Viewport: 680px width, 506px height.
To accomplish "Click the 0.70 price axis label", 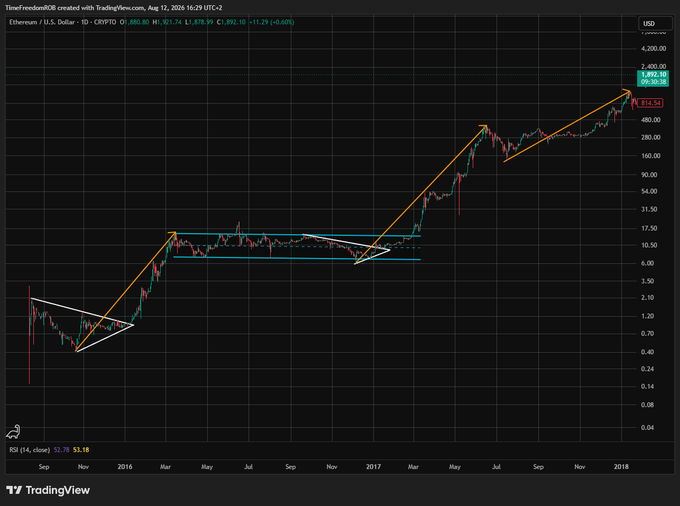I will pos(647,333).
